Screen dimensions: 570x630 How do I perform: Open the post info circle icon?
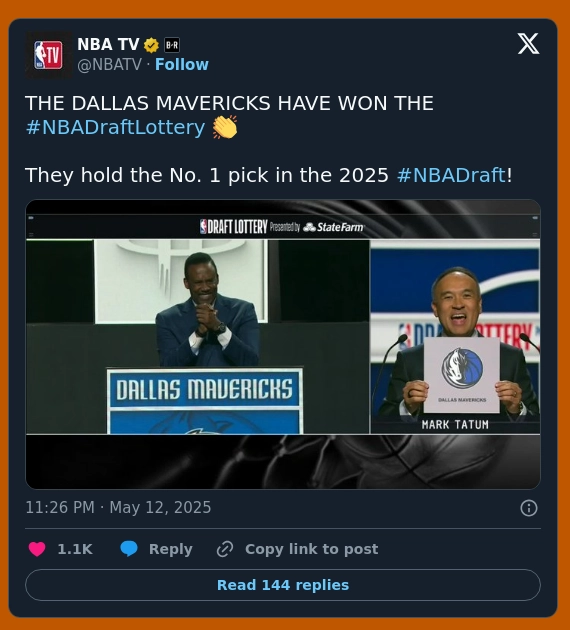[x=529, y=508]
